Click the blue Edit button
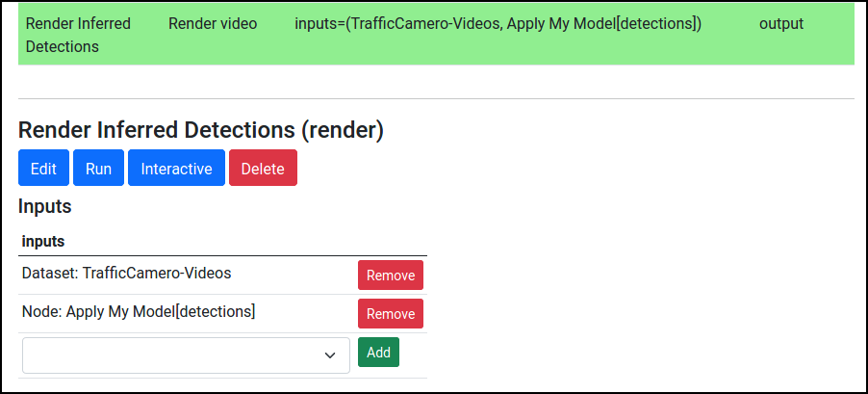 43,168
